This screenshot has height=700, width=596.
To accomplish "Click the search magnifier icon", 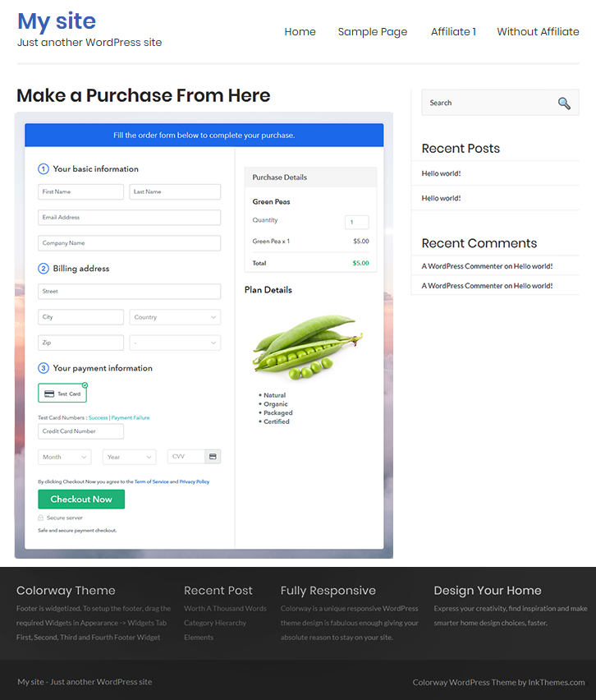I will tap(564, 104).
